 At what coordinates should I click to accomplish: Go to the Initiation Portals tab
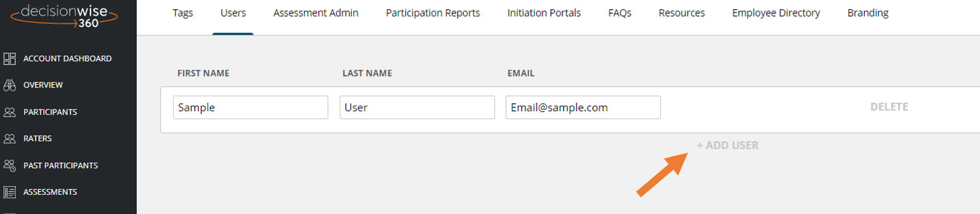coord(544,13)
